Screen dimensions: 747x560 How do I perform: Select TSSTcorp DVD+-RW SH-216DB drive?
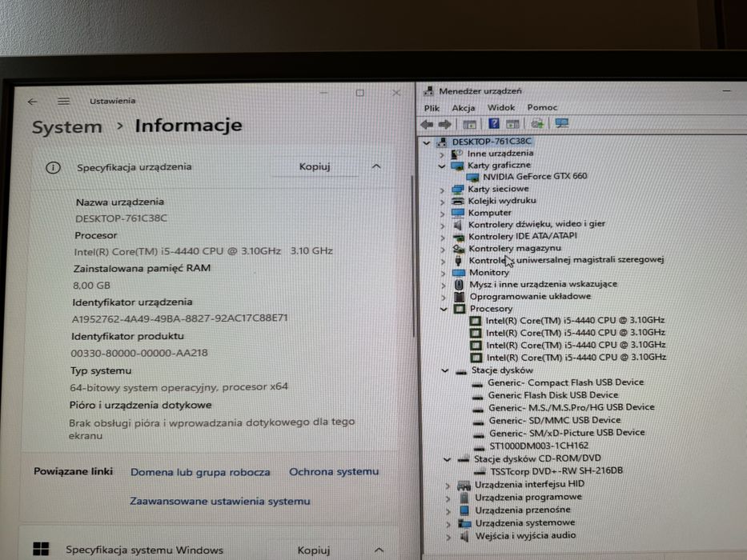tap(556, 471)
